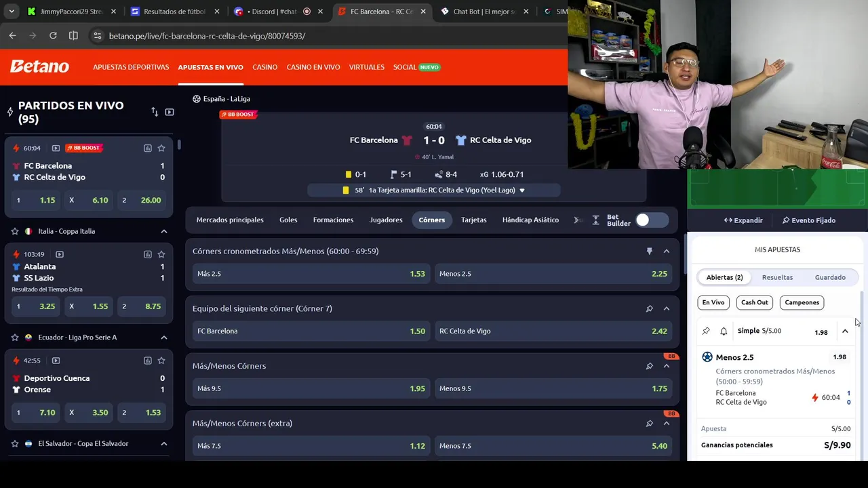Open live stream icon for FC Barcelona sidebar match
868x488 pixels.
(x=56, y=148)
